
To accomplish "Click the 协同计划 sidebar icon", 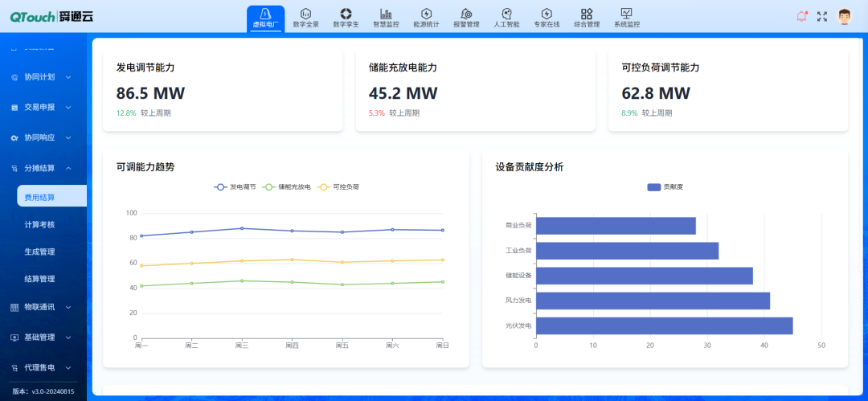I will (15, 77).
